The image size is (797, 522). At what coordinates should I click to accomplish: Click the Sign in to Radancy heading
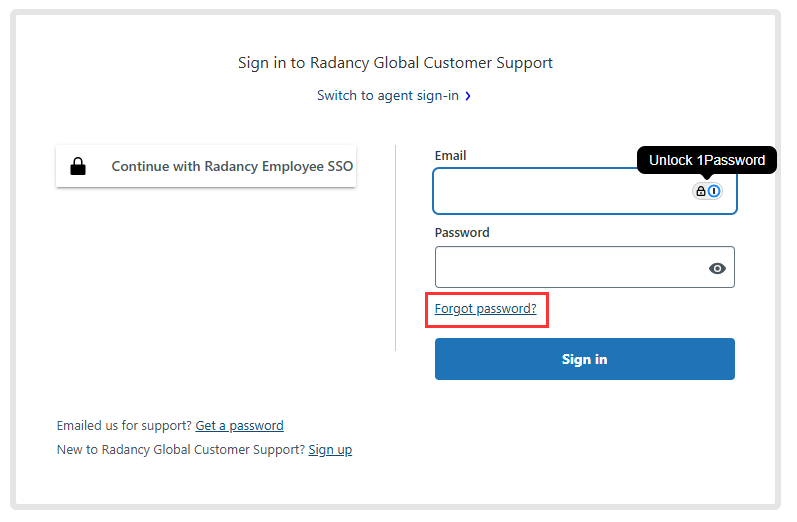point(395,63)
